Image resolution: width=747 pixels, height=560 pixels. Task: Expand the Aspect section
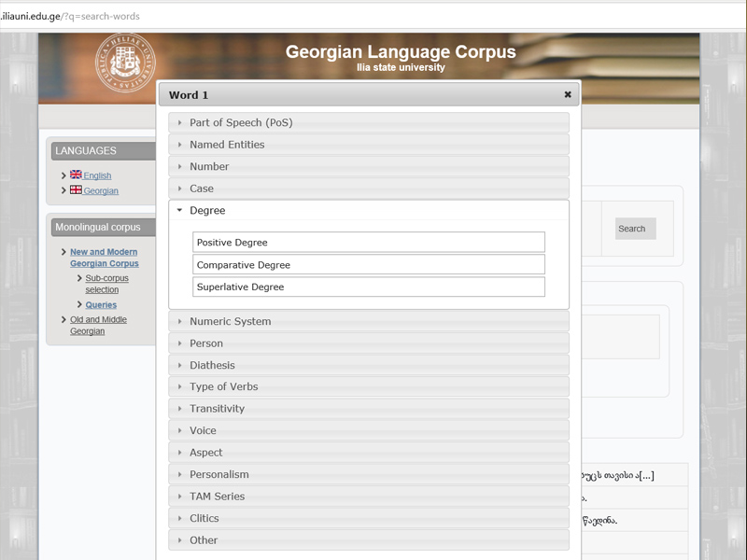pyautogui.click(x=369, y=452)
